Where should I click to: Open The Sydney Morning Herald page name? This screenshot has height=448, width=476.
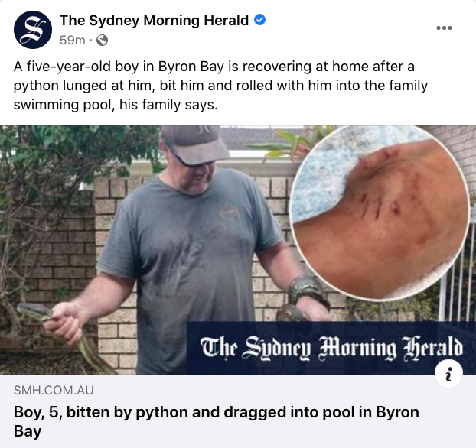[x=155, y=21]
